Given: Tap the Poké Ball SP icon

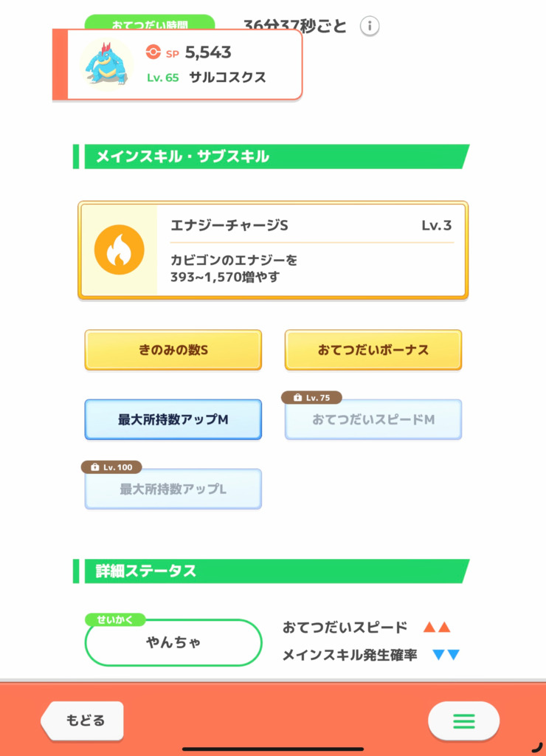Looking at the screenshot, I should click(153, 52).
